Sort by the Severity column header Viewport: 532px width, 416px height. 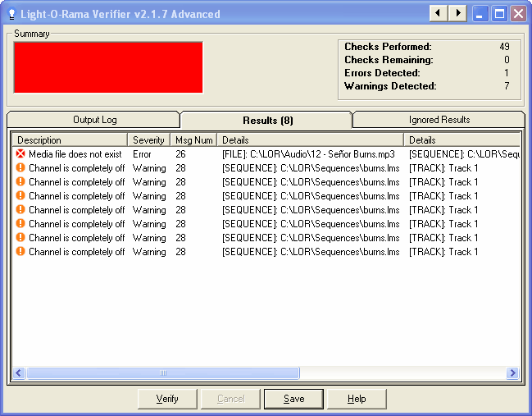(x=148, y=140)
